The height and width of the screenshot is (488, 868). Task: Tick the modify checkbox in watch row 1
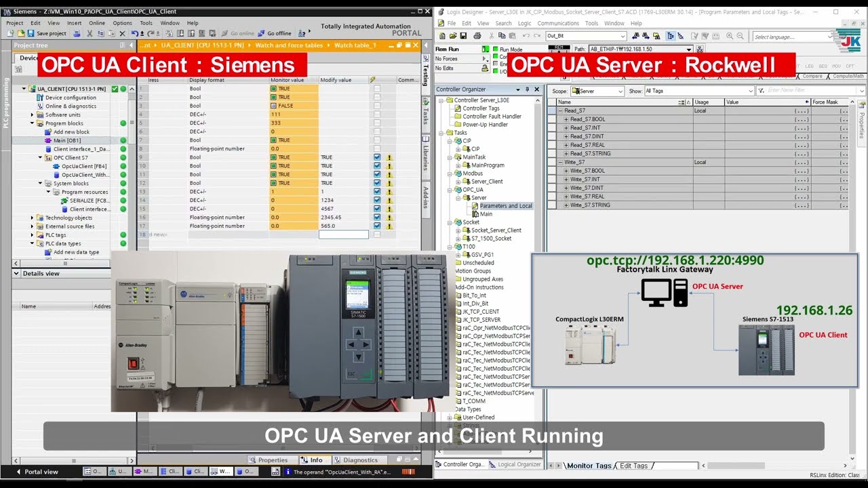(377, 89)
